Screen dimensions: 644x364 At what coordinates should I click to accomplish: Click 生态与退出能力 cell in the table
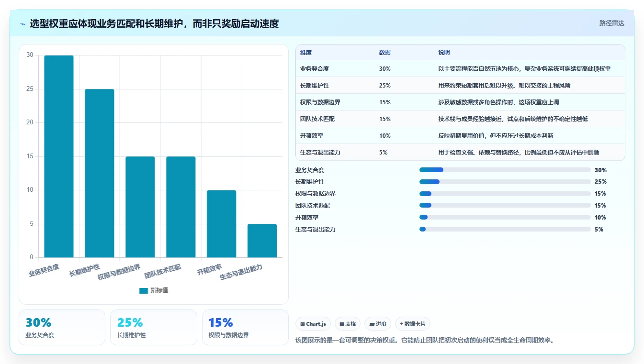(x=320, y=153)
